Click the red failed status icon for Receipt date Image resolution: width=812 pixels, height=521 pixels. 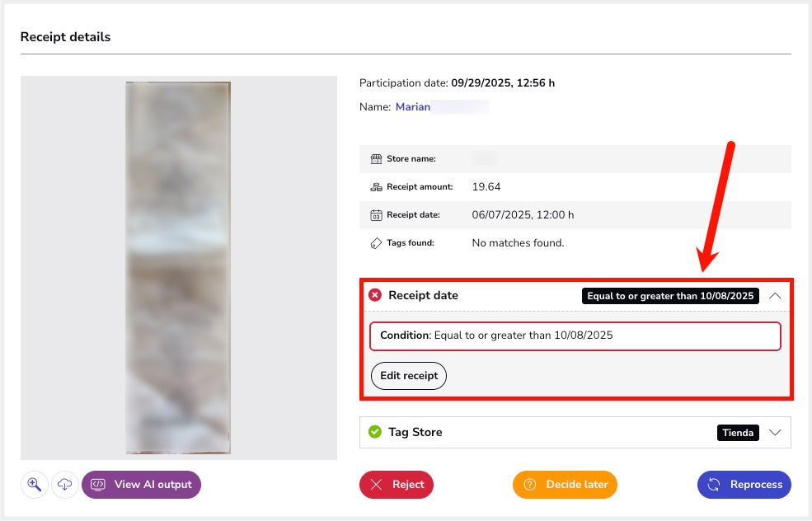point(375,295)
